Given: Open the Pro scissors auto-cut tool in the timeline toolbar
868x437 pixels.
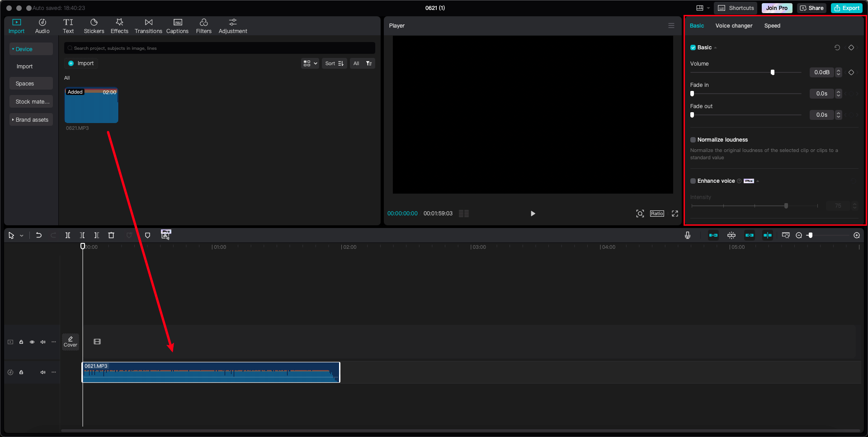Looking at the screenshot, I should pyautogui.click(x=166, y=234).
